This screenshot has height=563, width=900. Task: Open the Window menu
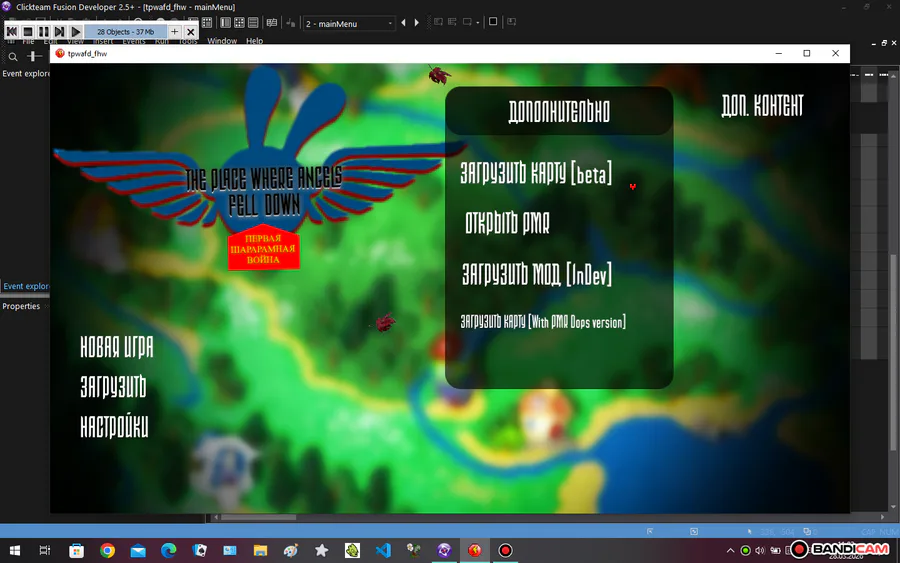pyautogui.click(x=222, y=41)
